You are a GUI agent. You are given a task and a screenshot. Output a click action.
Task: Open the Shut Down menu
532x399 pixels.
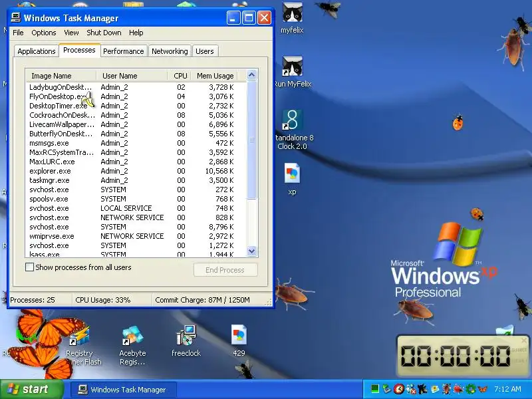tap(104, 33)
